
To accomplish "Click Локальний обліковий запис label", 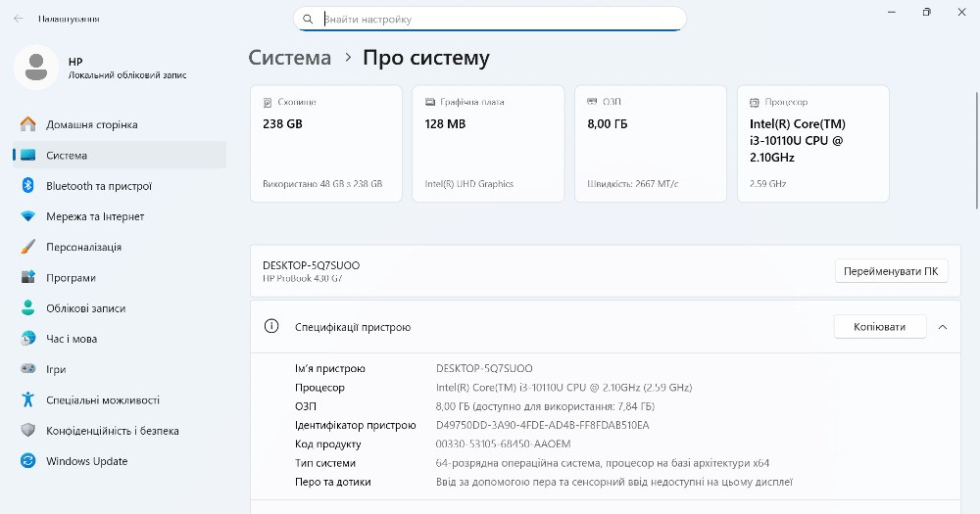I will click(127, 75).
